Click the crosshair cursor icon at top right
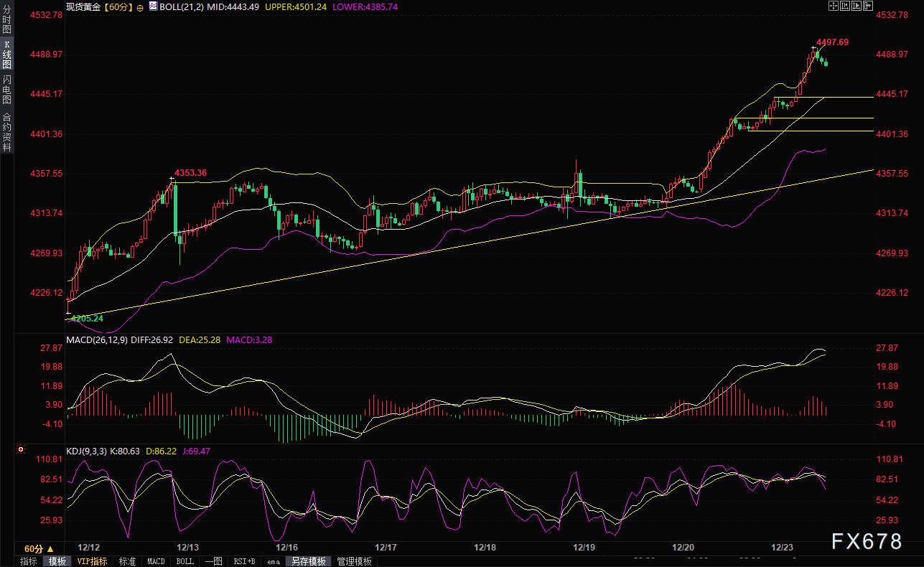 [833, 6]
